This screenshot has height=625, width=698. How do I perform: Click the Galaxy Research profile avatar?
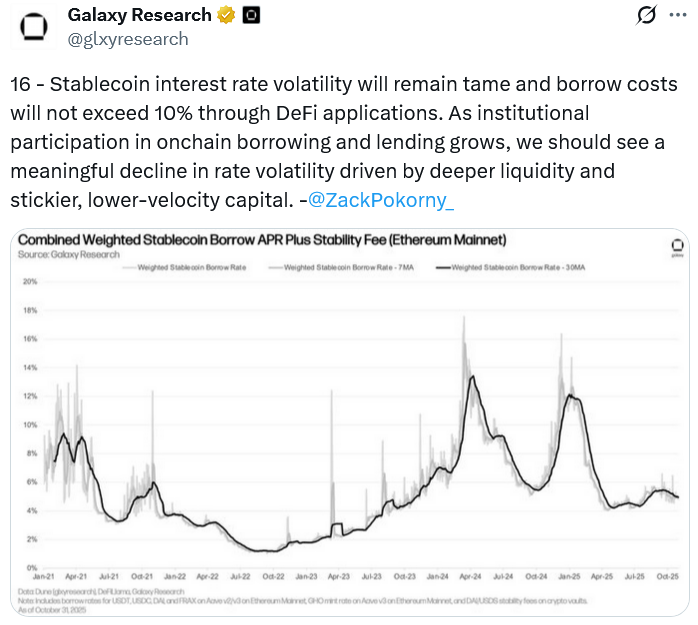pyautogui.click(x=32, y=27)
